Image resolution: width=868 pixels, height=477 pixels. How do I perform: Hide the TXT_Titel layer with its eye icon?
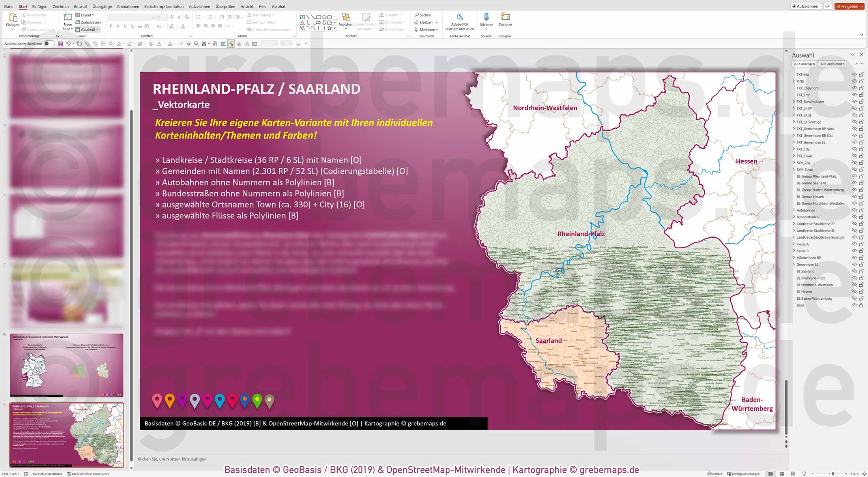(854, 95)
